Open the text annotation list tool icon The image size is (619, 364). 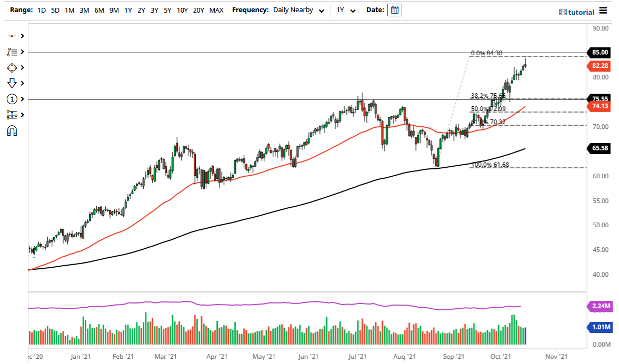tap(12, 52)
